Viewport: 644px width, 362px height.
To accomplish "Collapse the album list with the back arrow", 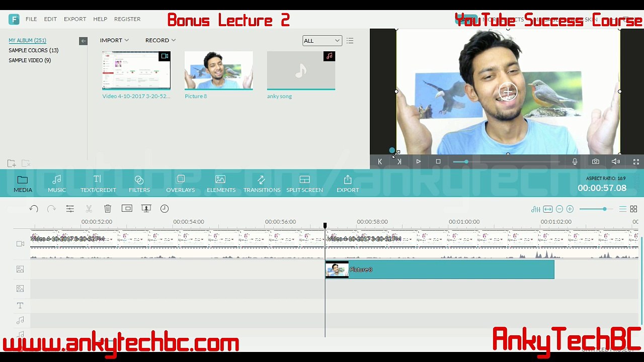I will pos(84,41).
